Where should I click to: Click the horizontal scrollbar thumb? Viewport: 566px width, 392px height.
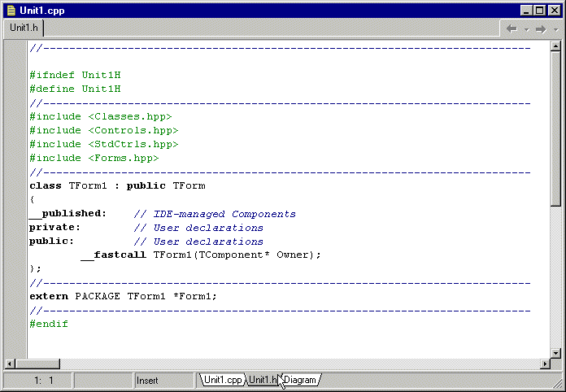click(x=37, y=364)
